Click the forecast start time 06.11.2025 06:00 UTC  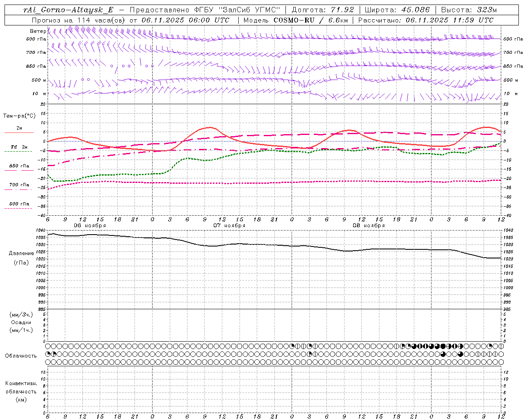click(185, 20)
